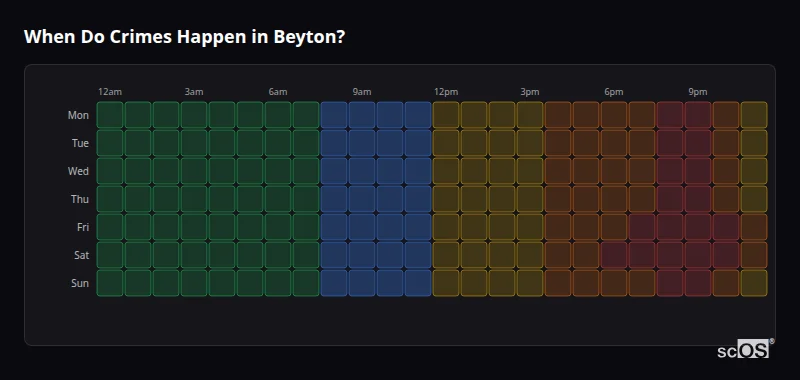The width and height of the screenshot is (800, 380).
Task: Pick the Sunday 9pm red cell
Action: pos(697,283)
